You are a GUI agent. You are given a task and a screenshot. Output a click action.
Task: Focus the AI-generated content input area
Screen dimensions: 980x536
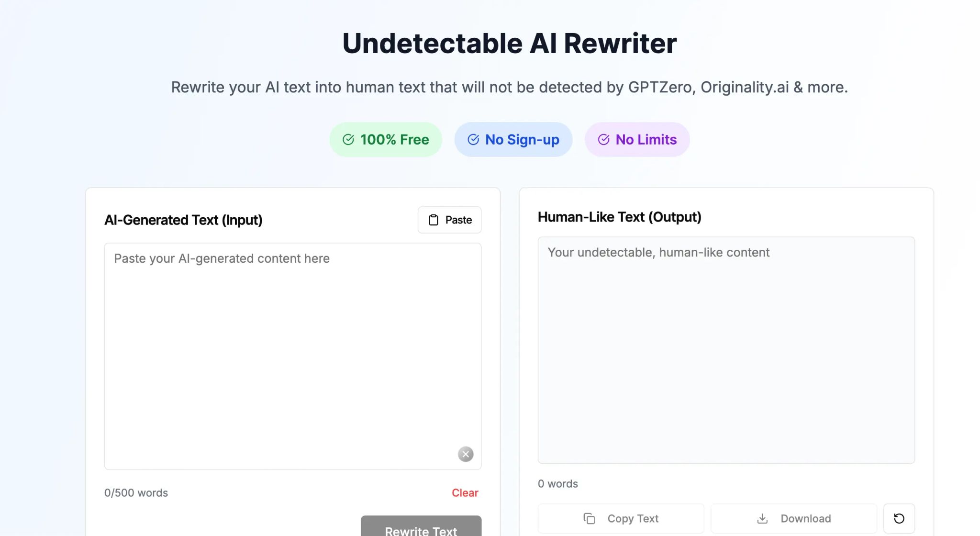click(x=293, y=356)
